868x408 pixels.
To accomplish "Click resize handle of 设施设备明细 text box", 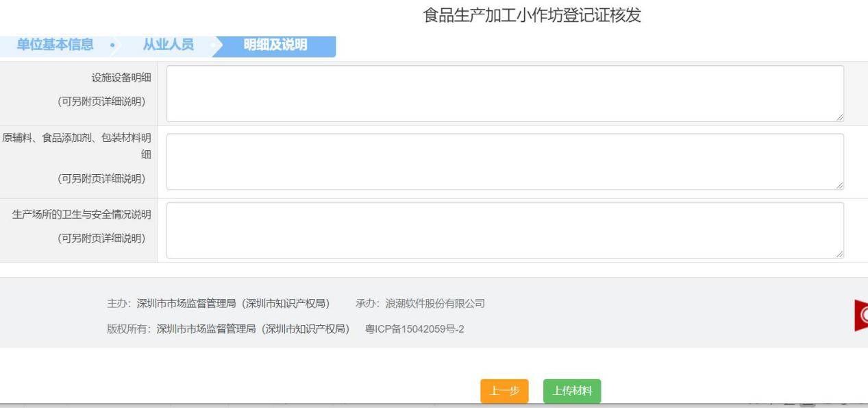I will (839, 118).
